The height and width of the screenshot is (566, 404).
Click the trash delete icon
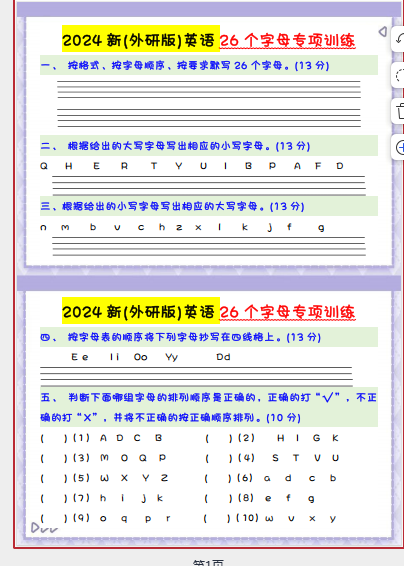[400, 111]
